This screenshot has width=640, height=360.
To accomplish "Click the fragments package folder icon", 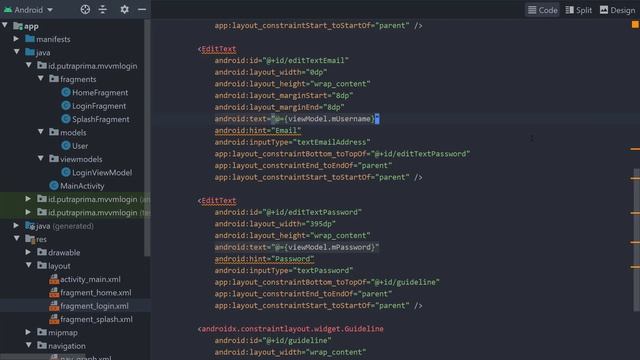I will [x=54, y=79].
